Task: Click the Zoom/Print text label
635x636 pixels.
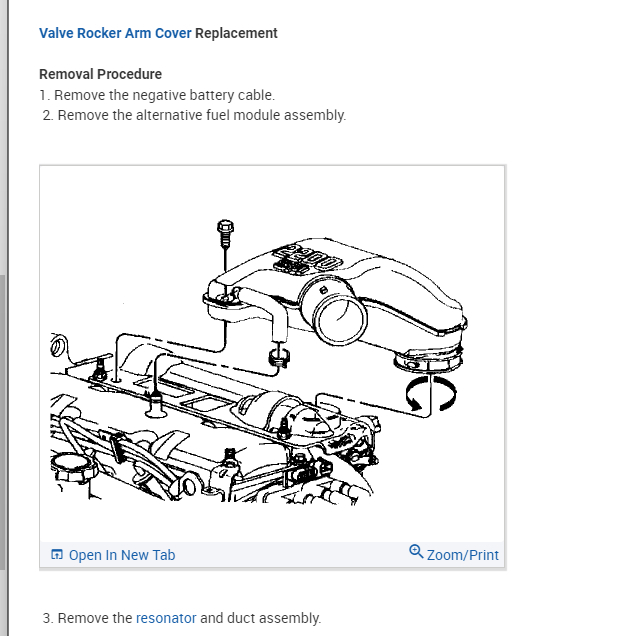Action: point(463,555)
